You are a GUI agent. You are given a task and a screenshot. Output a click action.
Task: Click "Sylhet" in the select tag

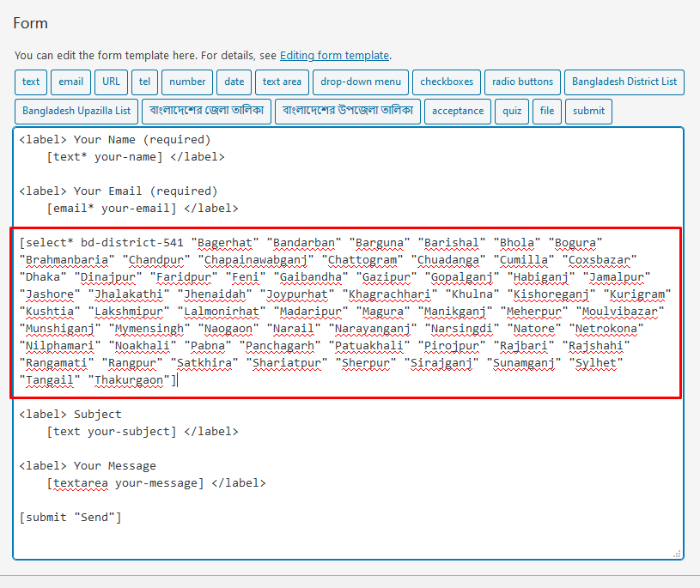596,363
